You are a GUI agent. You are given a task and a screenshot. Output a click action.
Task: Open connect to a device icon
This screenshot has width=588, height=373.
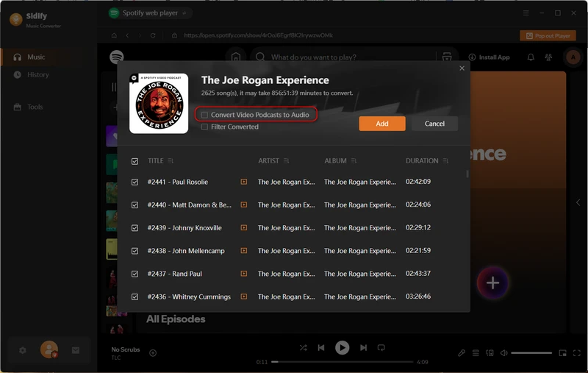pyautogui.click(x=490, y=352)
